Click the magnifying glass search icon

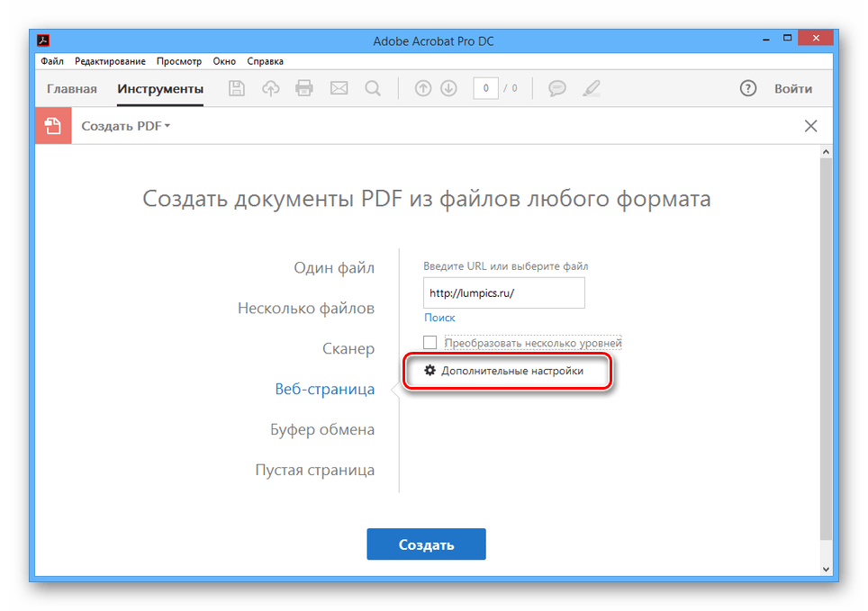(x=372, y=88)
